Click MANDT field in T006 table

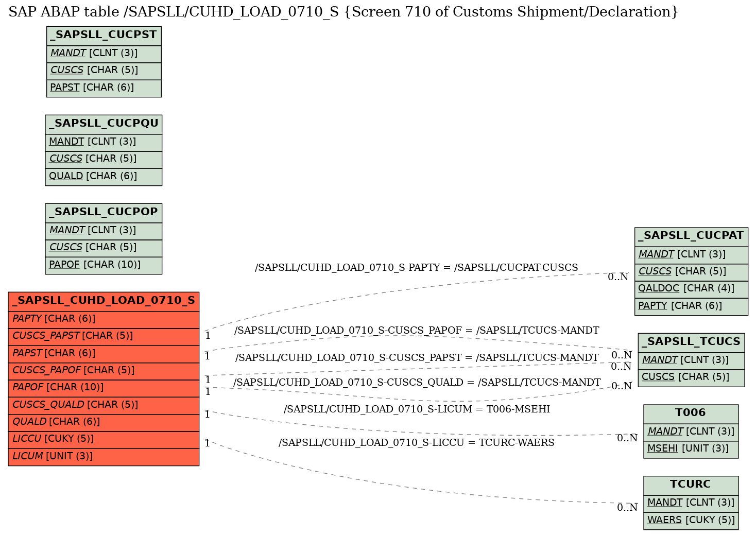tap(691, 432)
